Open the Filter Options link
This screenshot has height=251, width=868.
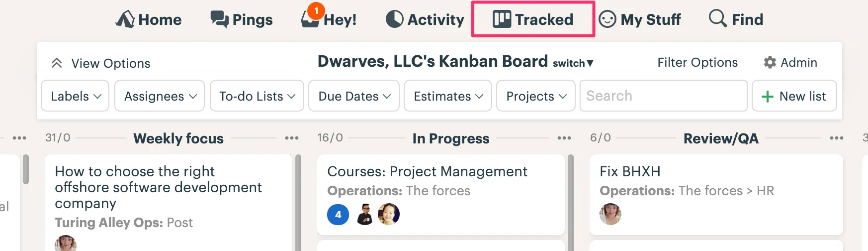point(697,62)
